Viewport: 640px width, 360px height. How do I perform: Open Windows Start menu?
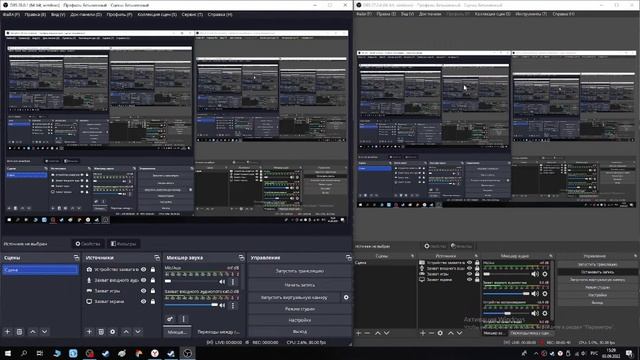[x=7, y=353]
